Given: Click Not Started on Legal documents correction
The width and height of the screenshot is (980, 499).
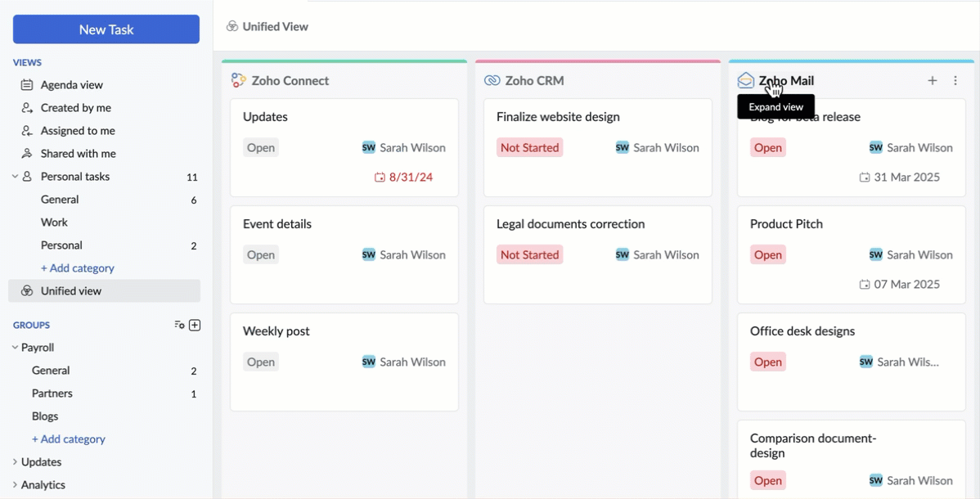Looking at the screenshot, I should (530, 254).
